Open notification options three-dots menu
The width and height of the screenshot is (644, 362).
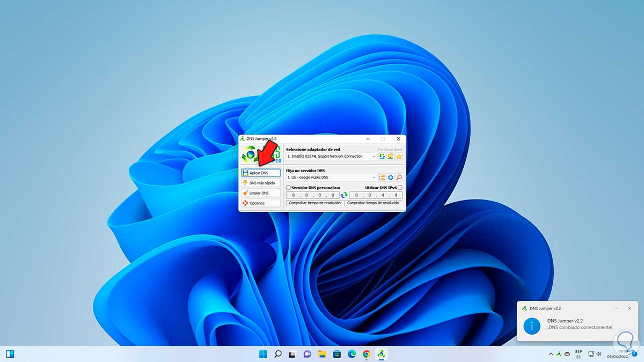[x=616, y=308]
